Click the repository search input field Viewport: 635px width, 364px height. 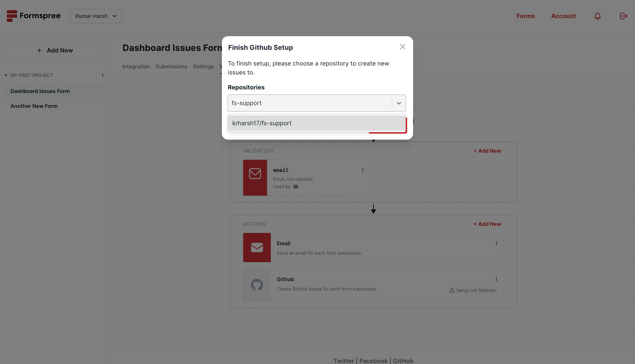pyautogui.click(x=309, y=103)
